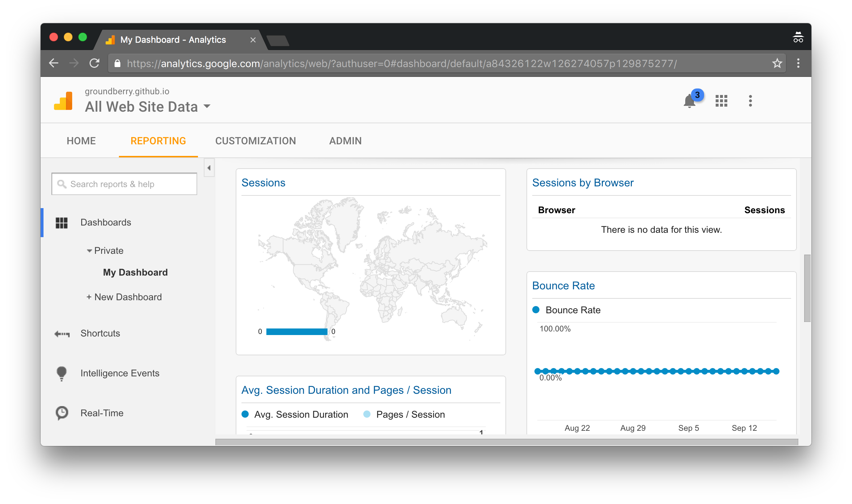Click the Sessions map widget title link
Screen dimensions: 852x504
click(263, 183)
